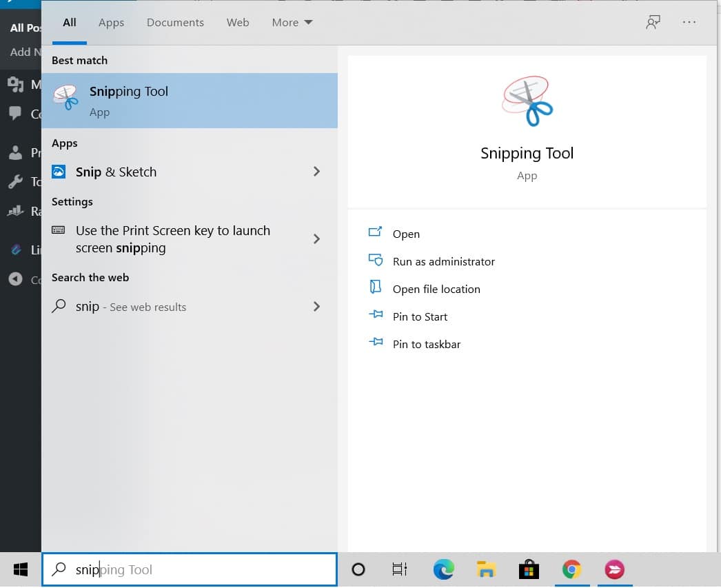
Task: Open the Windows Start menu
Action: (21, 569)
